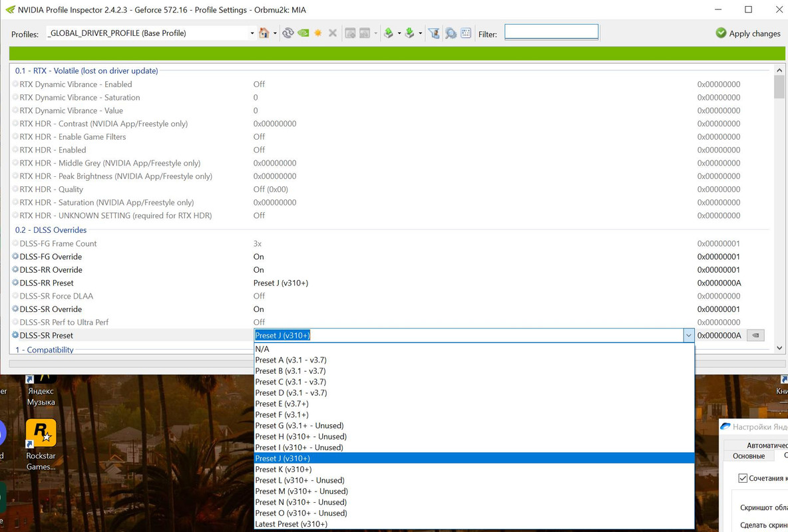Click the settings list scrollbar down arrow
788x532 pixels.
(x=779, y=348)
